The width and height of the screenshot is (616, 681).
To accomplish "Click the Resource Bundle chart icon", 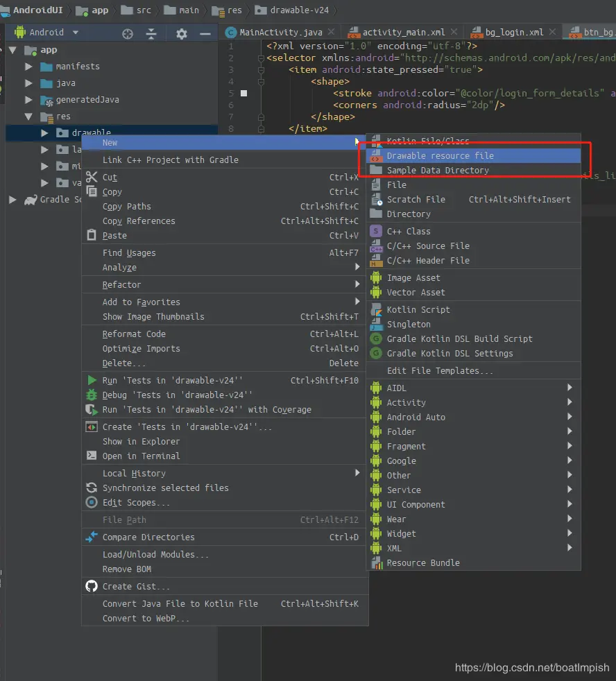I will coord(377,563).
